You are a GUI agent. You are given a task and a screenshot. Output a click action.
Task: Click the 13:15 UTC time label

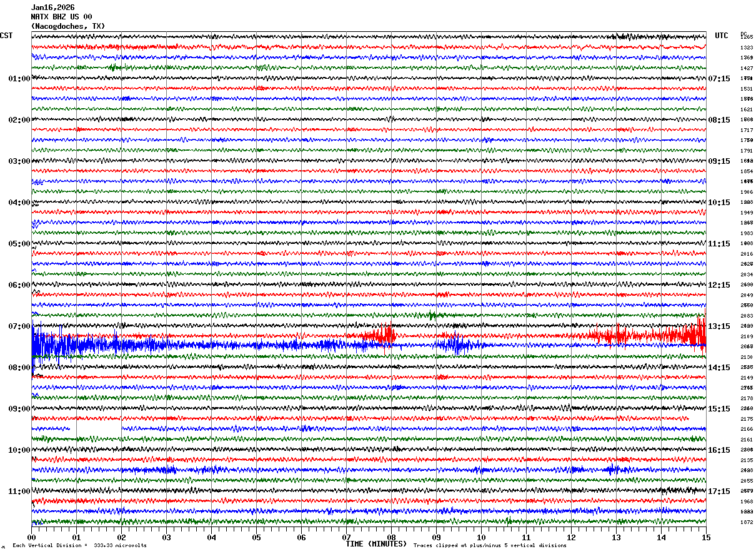(719, 326)
